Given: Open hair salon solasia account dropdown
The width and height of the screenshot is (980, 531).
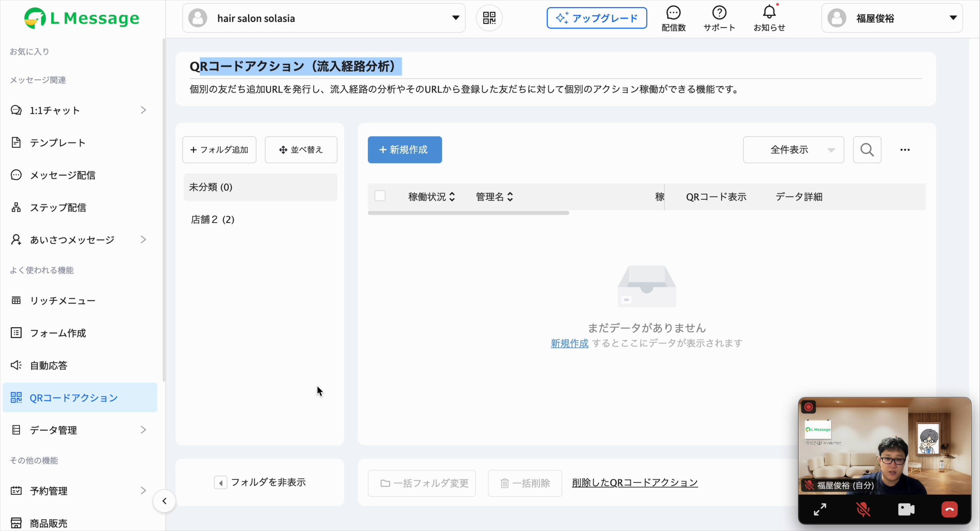Looking at the screenshot, I should coord(324,18).
